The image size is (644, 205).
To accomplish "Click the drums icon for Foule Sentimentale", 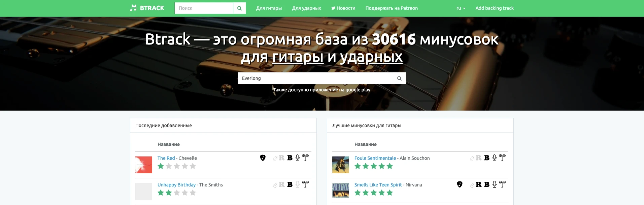I will (x=502, y=158).
